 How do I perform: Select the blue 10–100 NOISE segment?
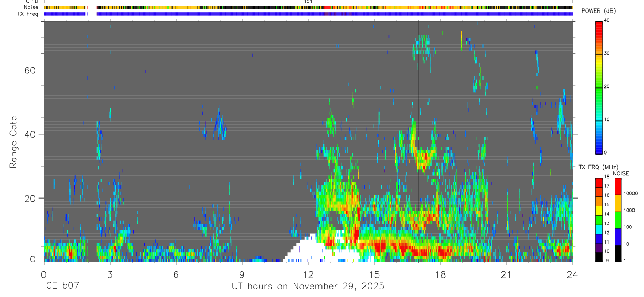(618, 236)
